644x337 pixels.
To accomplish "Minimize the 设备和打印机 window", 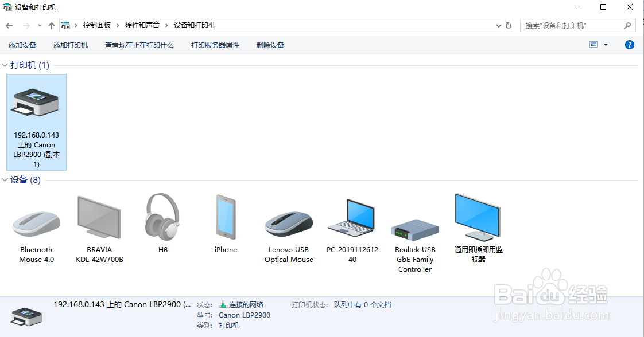I will tap(577, 7).
